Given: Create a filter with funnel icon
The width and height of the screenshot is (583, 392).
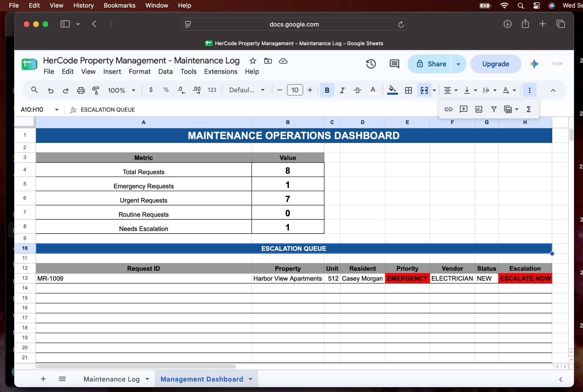Looking at the screenshot, I should tap(494, 109).
